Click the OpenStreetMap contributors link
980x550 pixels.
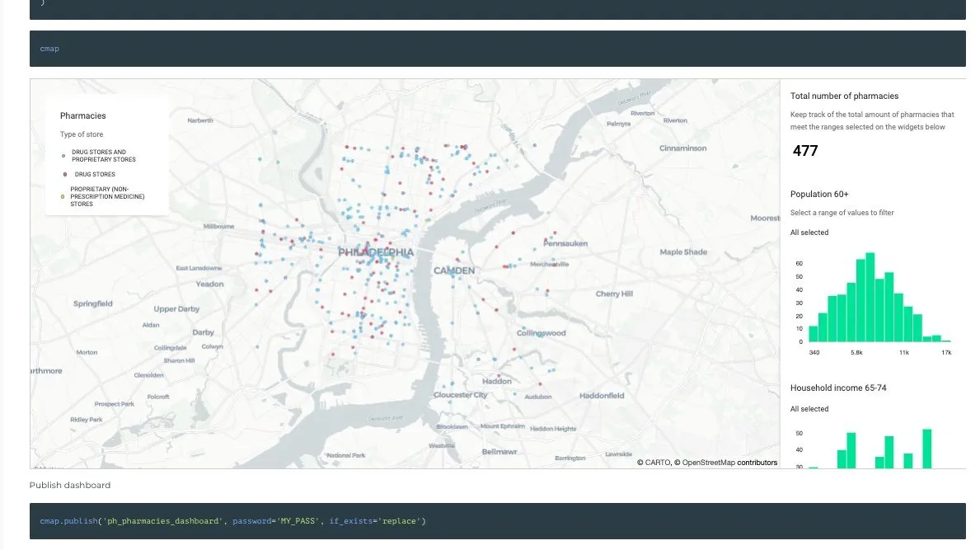[x=729, y=463]
